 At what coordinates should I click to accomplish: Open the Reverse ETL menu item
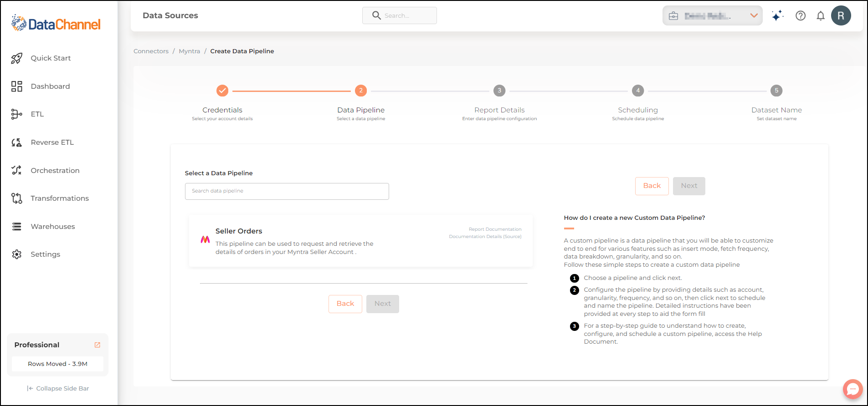click(x=52, y=142)
